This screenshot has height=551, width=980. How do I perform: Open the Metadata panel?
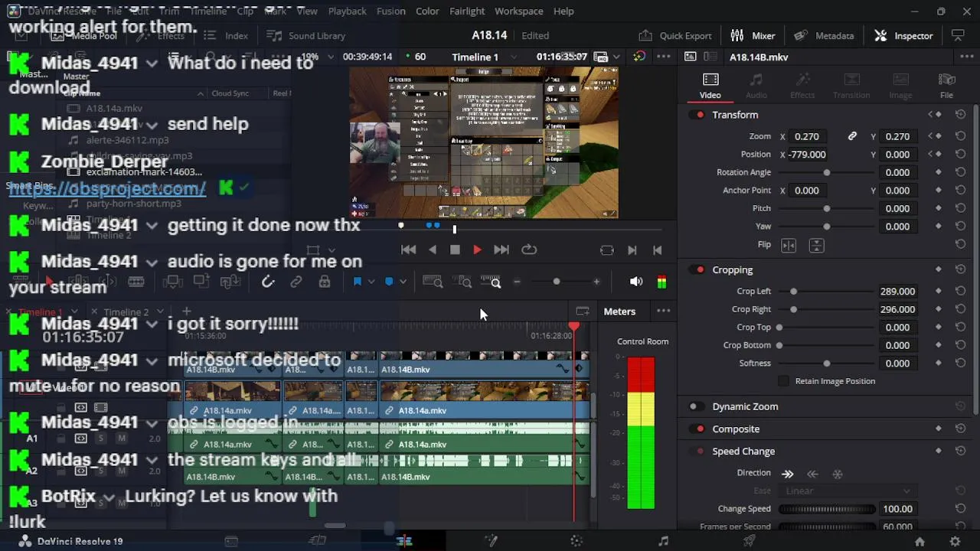tap(824, 35)
